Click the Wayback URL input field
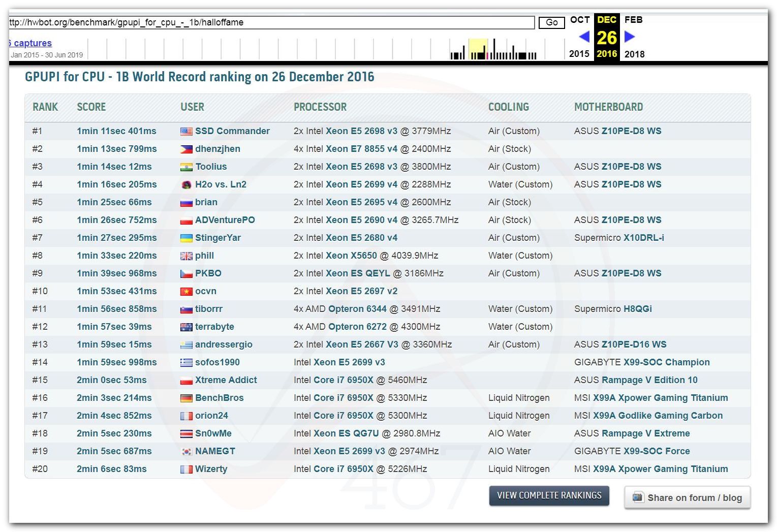 click(271, 22)
